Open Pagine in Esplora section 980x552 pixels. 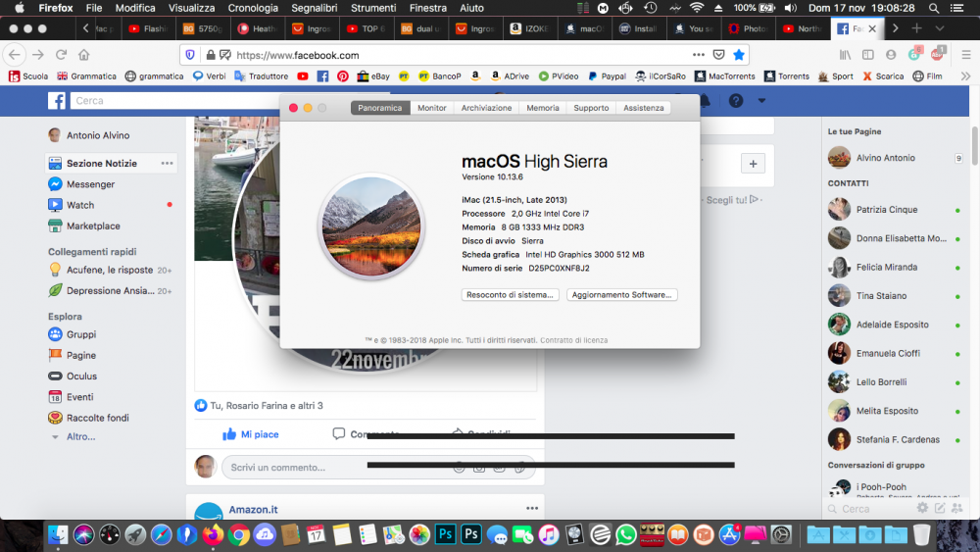tap(72, 355)
